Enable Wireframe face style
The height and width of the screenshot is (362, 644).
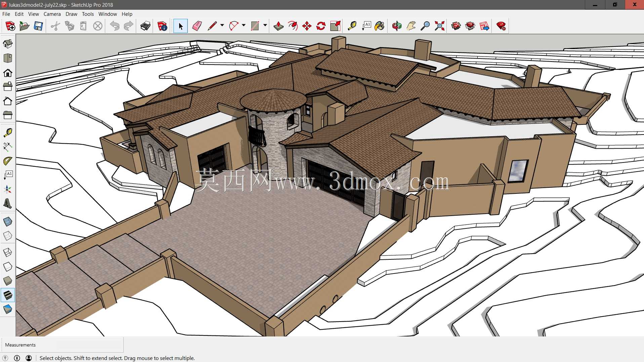[x=8, y=252]
